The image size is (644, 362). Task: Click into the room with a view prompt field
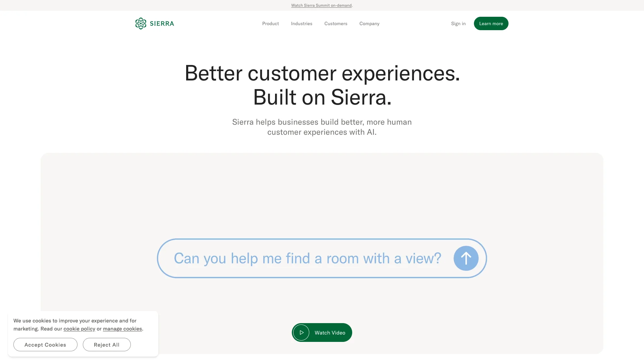322,258
